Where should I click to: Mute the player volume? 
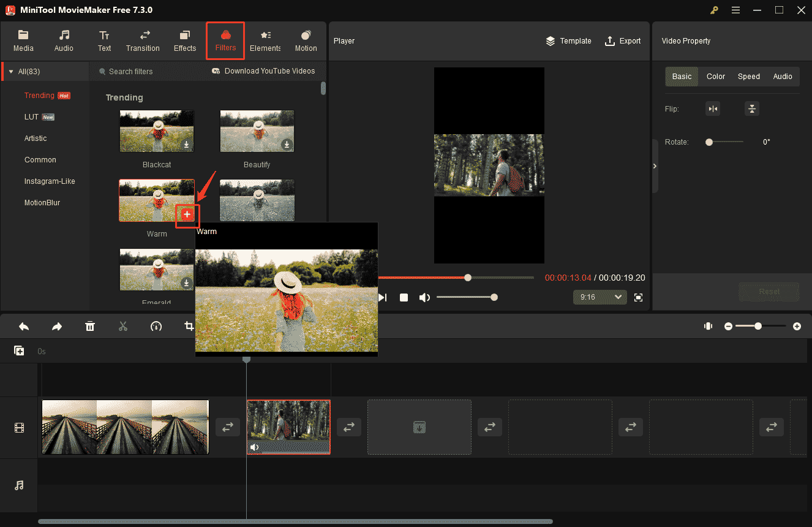coord(424,297)
